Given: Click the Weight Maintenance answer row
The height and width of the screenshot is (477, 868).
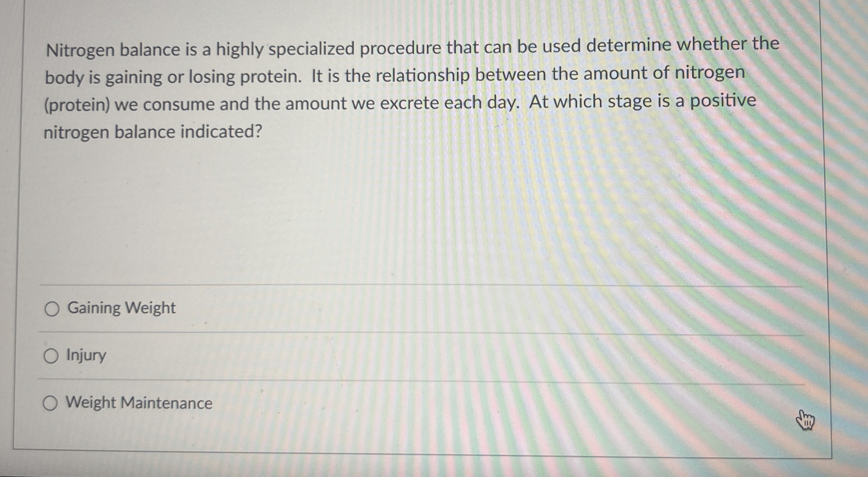Looking at the screenshot, I should click(421, 404).
